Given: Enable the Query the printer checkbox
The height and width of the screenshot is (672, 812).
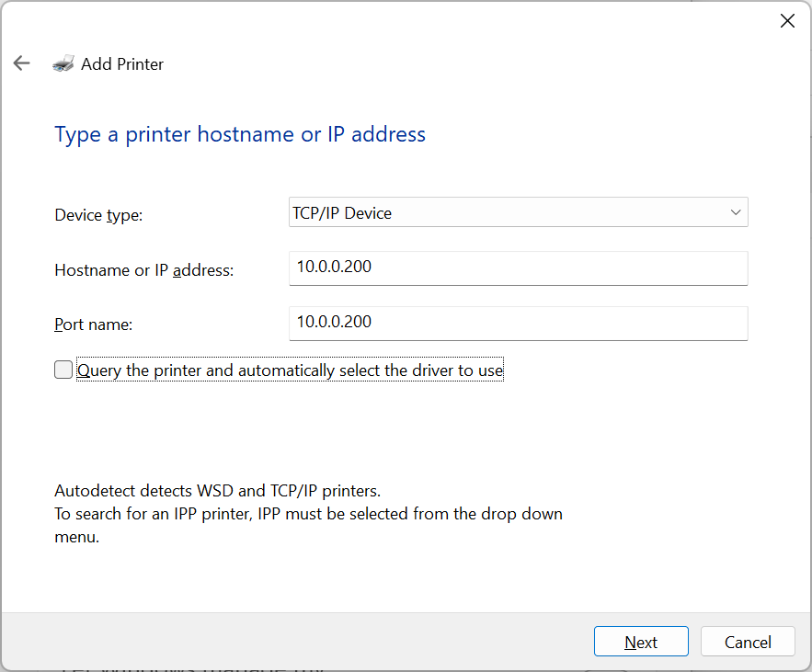Looking at the screenshot, I should pyautogui.click(x=63, y=370).
